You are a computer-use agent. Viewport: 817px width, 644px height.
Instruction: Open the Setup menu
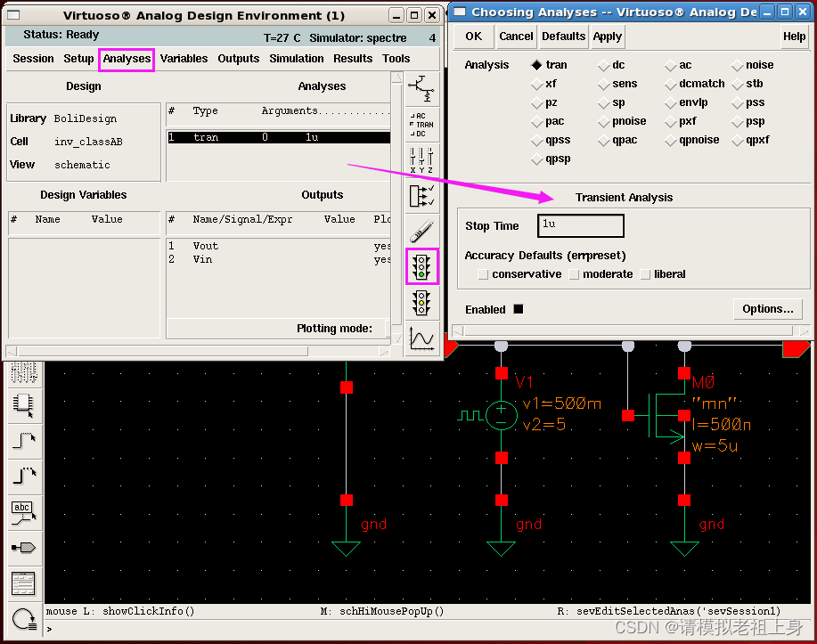(x=78, y=59)
